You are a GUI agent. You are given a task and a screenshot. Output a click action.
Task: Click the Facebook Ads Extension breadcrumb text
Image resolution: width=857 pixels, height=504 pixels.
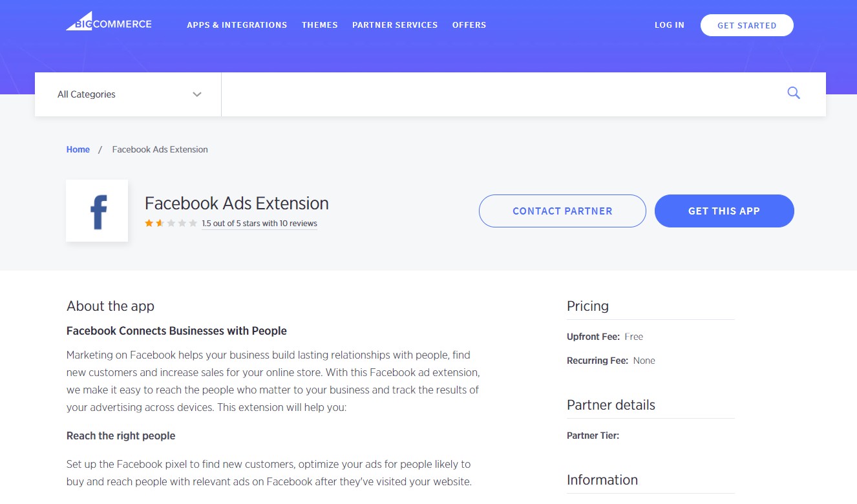coord(160,149)
